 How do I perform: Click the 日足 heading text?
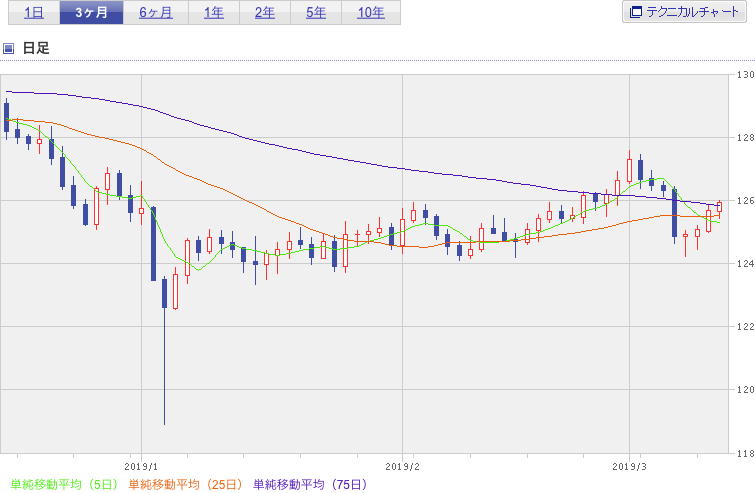[x=36, y=48]
